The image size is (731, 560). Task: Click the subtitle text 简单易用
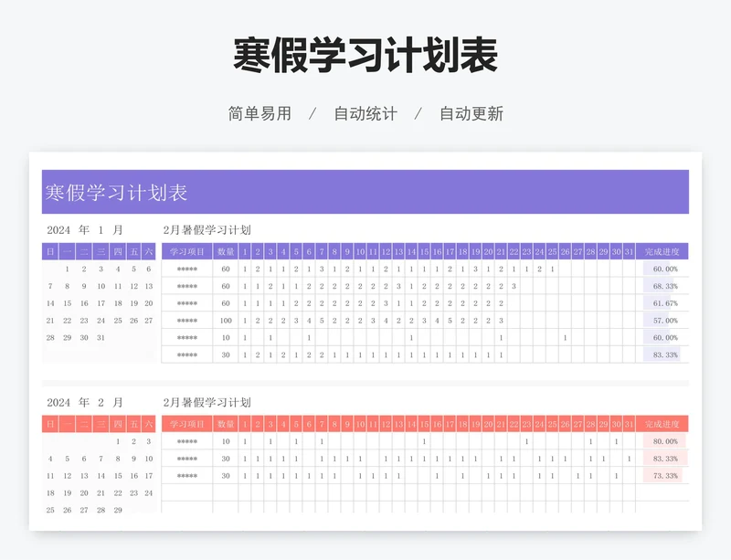coord(260,114)
